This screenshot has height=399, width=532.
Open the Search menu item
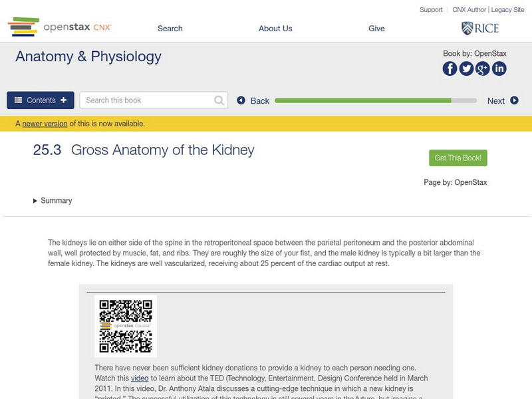click(170, 28)
